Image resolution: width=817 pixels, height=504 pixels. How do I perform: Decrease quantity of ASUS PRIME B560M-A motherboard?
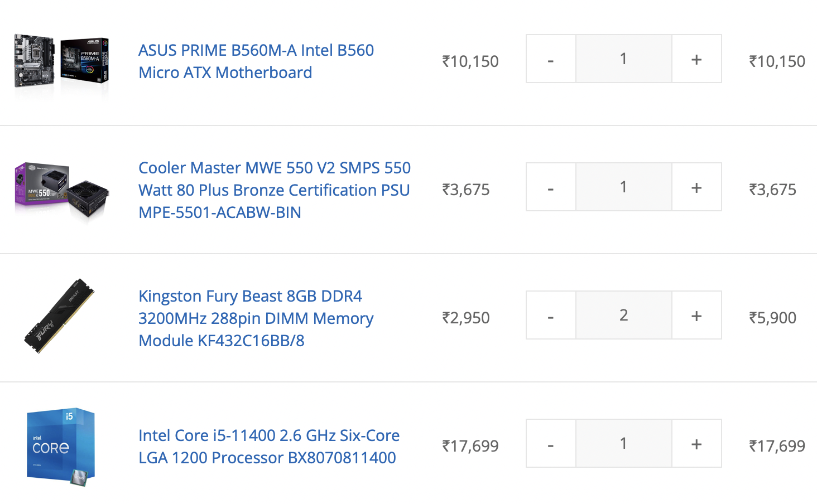tap(551, 59)
